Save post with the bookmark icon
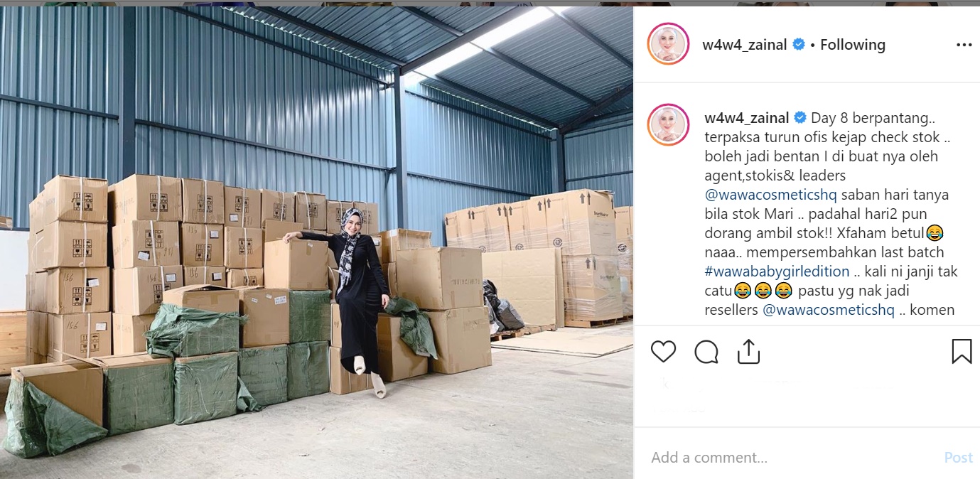The height and width of the screenshot is (479, 980). coord(962,351)
